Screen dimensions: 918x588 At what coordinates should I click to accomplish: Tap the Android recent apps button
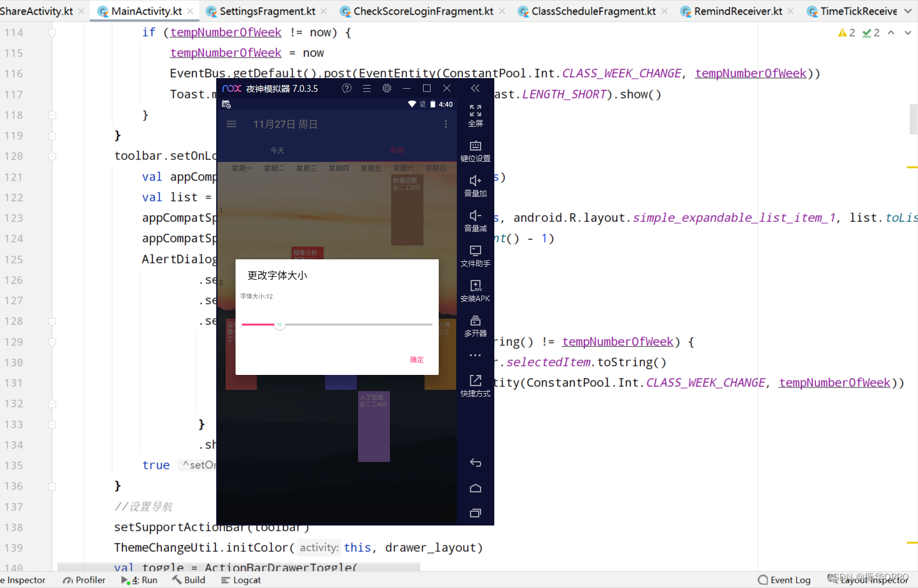(476, 513)
